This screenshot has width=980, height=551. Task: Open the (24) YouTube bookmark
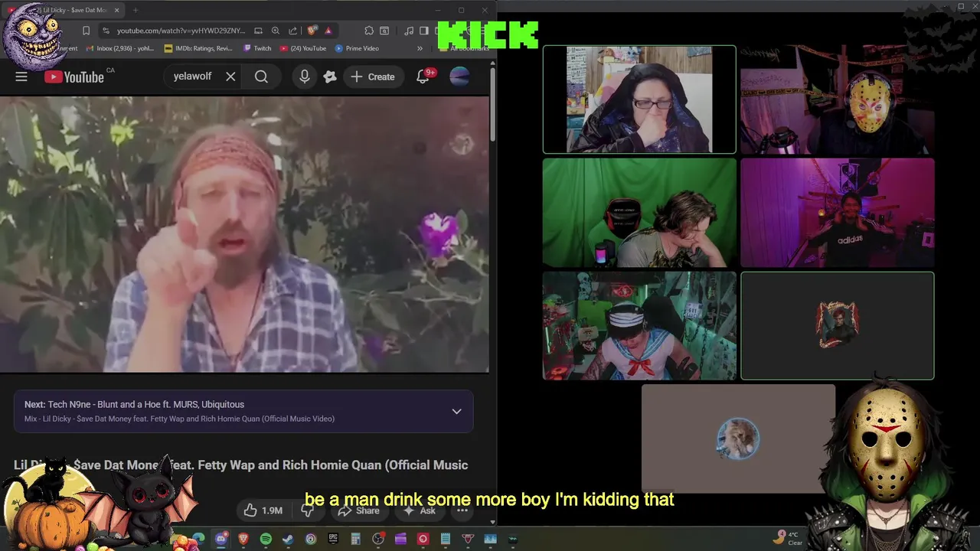click(x=303, y=48)
